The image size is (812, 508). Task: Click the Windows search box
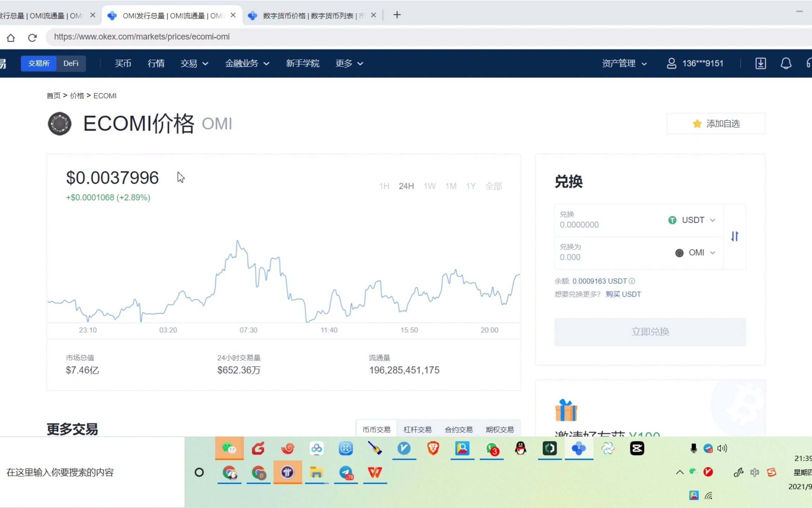92,472
